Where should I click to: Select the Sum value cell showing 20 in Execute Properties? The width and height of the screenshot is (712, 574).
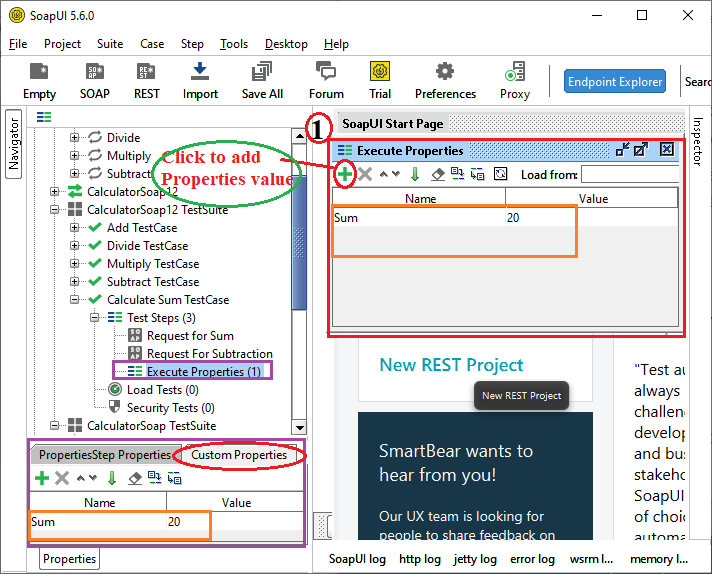click(x=592, y=218)
